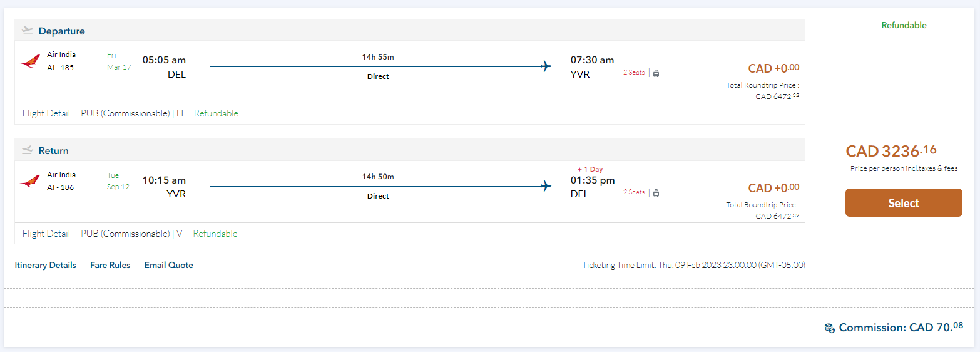Click Refundable label on return fare row
This screenshot has width=980, height=352.
point(215,234)
